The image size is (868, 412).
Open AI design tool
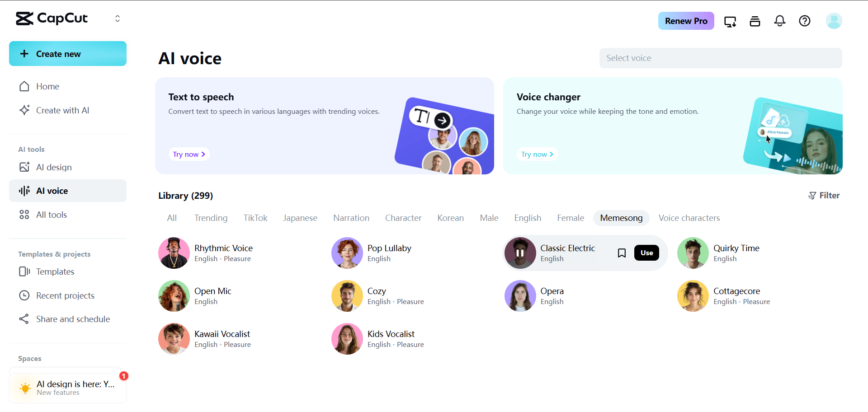[x=68, y=167]
